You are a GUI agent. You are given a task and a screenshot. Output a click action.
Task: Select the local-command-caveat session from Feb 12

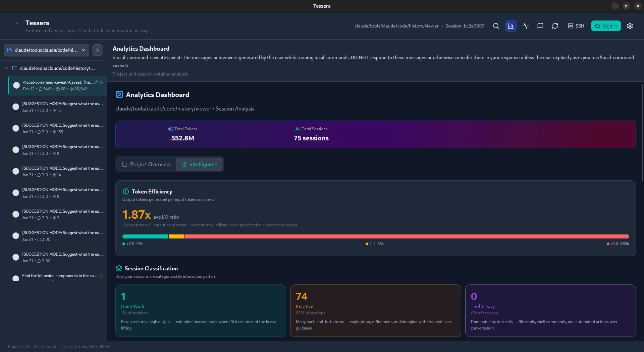click(58, 86)
